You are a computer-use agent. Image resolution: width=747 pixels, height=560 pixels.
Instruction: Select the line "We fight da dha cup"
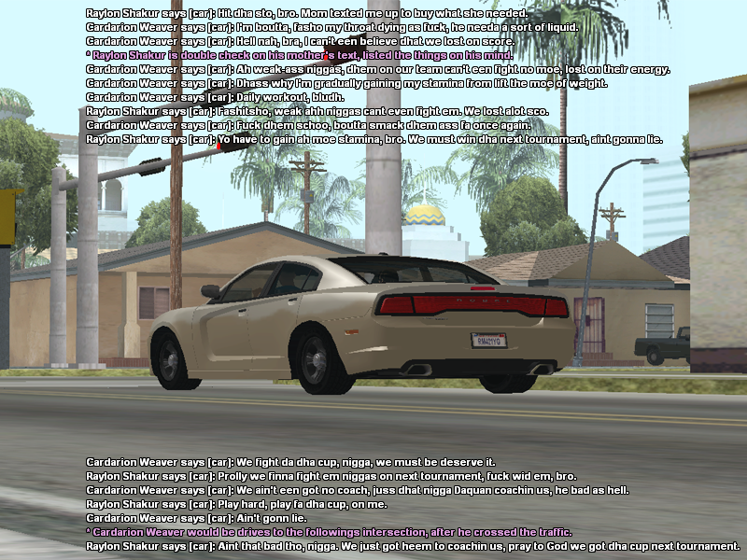click(x=290, y=462)
